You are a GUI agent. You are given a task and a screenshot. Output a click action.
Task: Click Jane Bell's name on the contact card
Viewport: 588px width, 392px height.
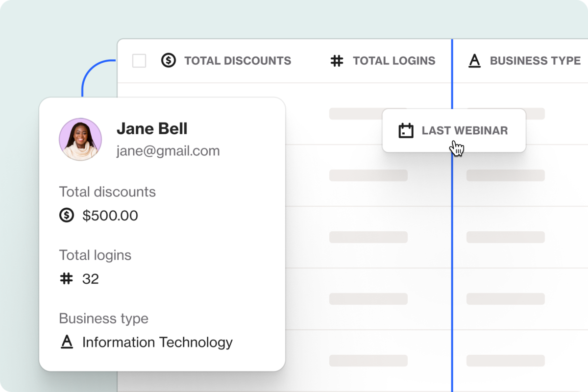(152, 128)
